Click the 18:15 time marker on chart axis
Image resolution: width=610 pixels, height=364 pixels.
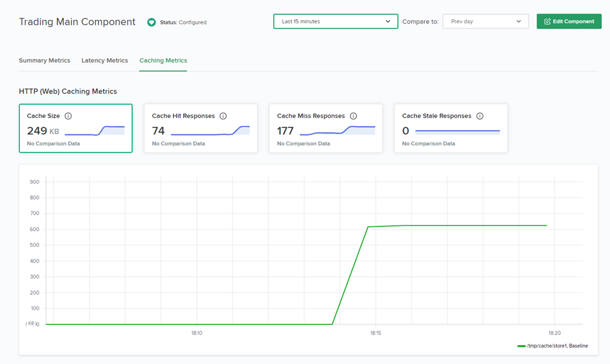coord(375,333)
